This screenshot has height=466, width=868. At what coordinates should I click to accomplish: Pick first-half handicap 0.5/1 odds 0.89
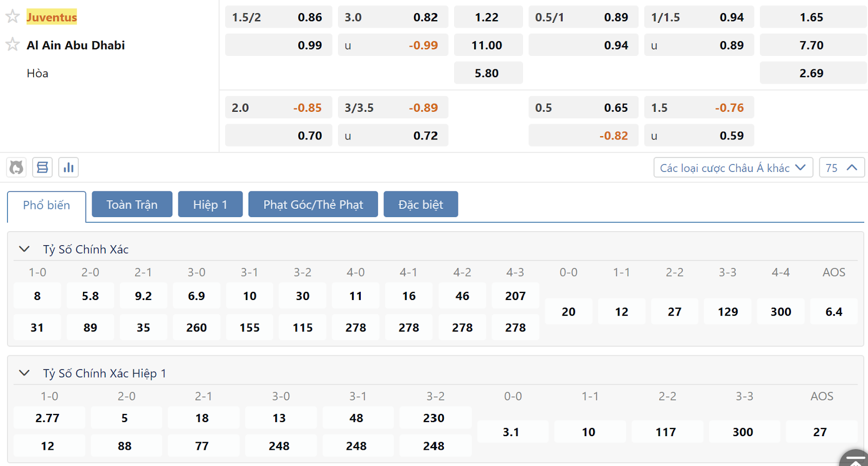(583, 17)
